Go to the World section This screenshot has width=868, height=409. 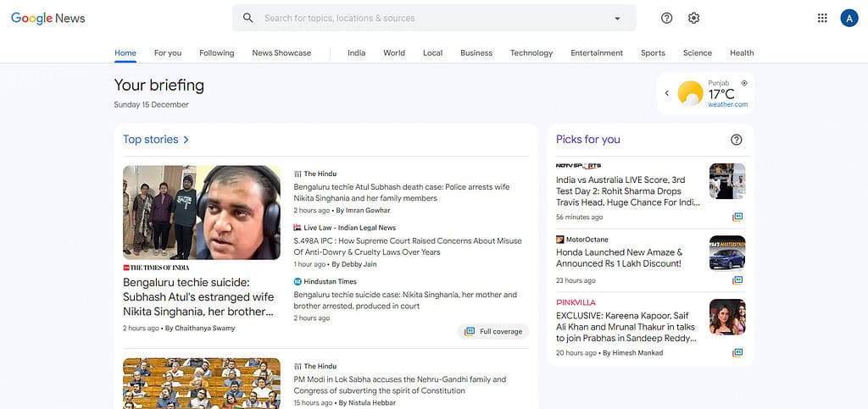pyautogui.click(x=394, y=53)
